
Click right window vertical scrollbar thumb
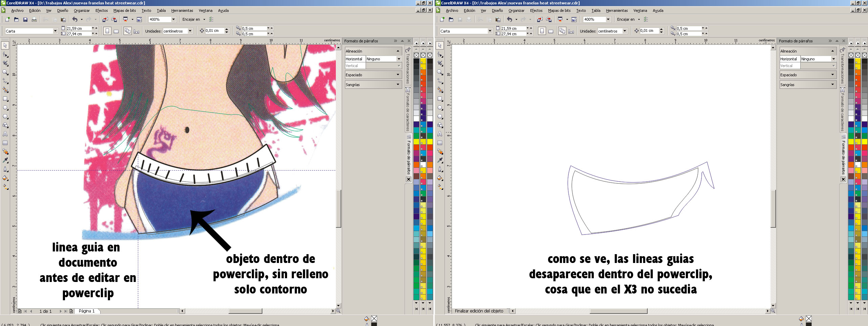[x=773, y=209]
